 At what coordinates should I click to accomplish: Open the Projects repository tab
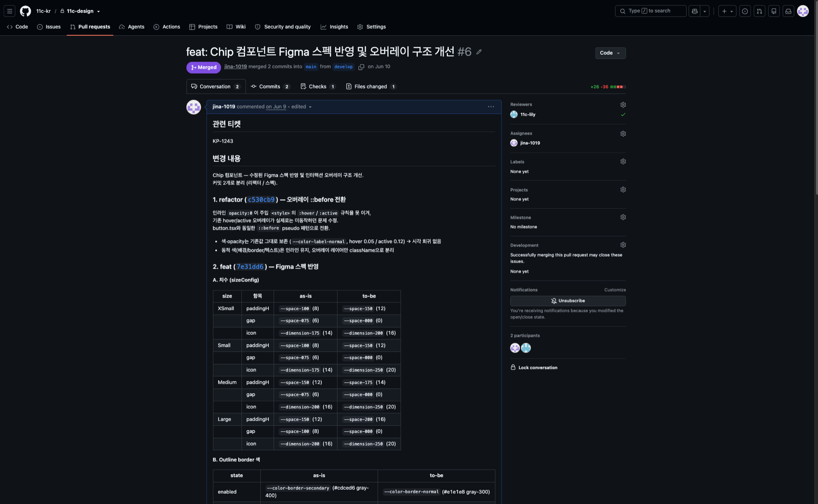tap(203, 27)
